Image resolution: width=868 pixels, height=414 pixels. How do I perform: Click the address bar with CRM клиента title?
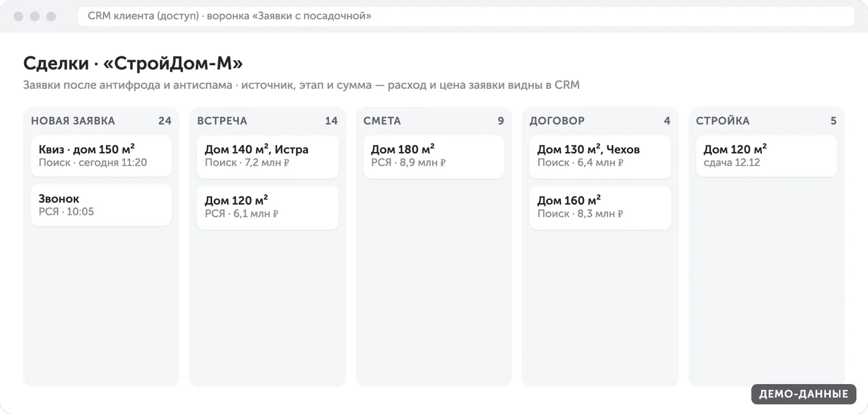(x=466, y=16)
